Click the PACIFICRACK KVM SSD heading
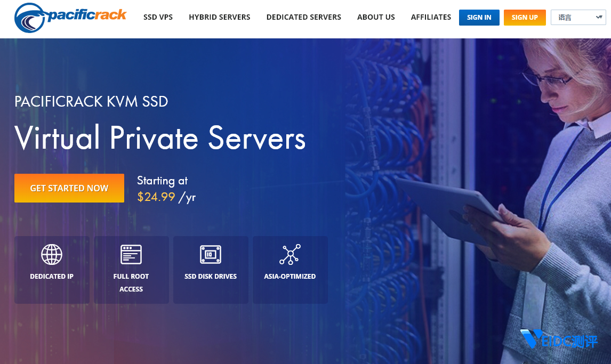611x364 pixels. click(91, 102)
